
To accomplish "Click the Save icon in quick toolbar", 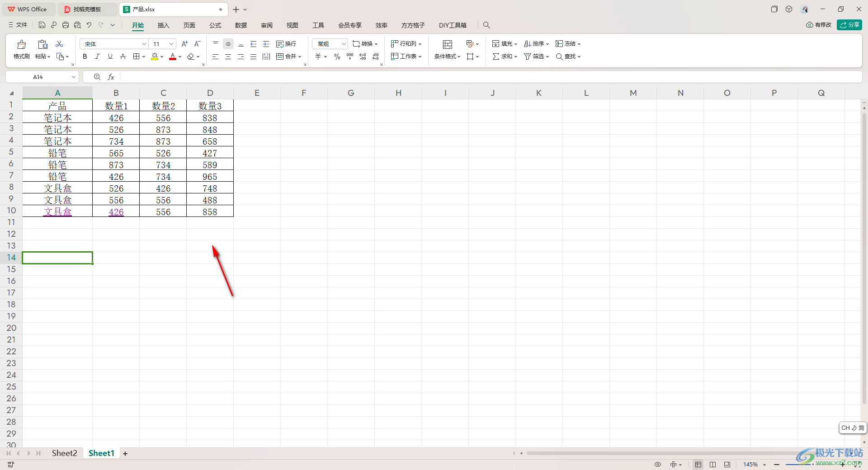I will [x=42, y=25].
